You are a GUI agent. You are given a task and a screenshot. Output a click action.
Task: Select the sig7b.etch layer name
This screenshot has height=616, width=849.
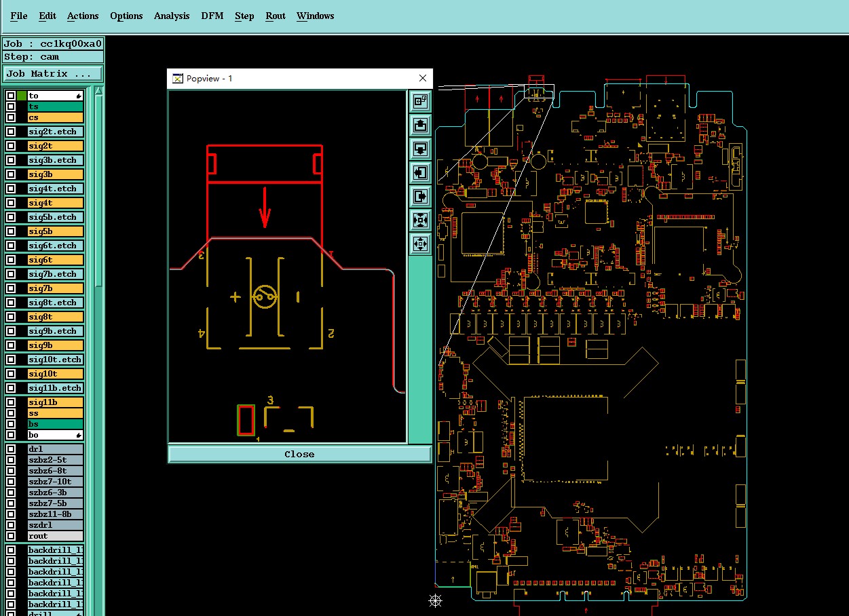click(56, 274)
